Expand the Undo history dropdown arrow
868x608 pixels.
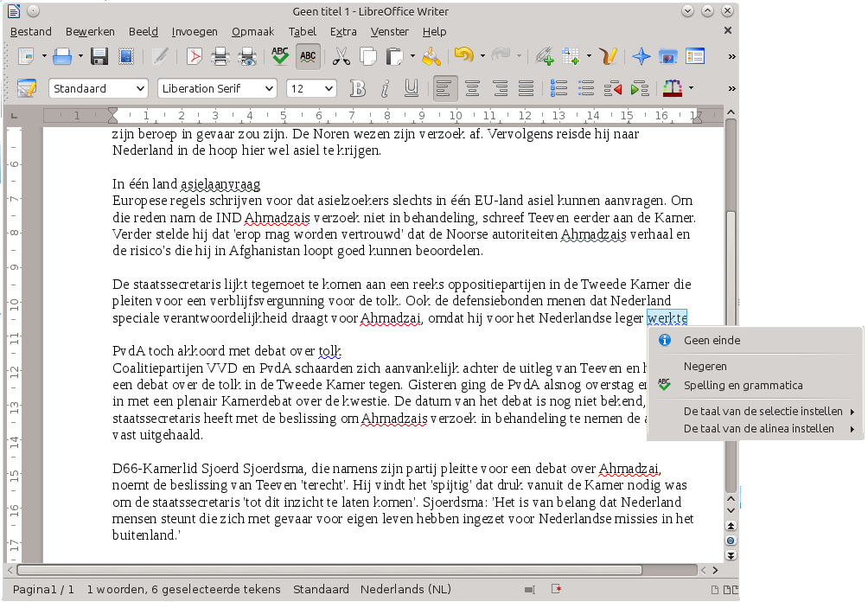click(x=482, y=56)
